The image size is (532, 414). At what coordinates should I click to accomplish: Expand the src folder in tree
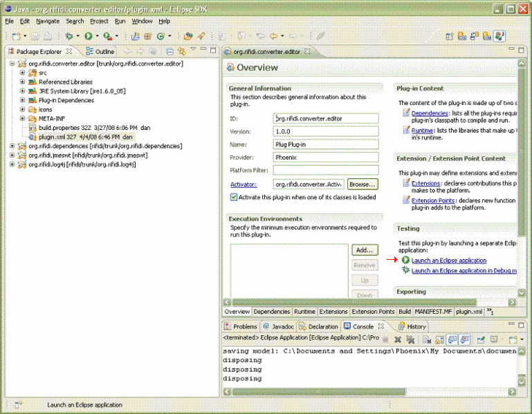click(x=23, y=73)
